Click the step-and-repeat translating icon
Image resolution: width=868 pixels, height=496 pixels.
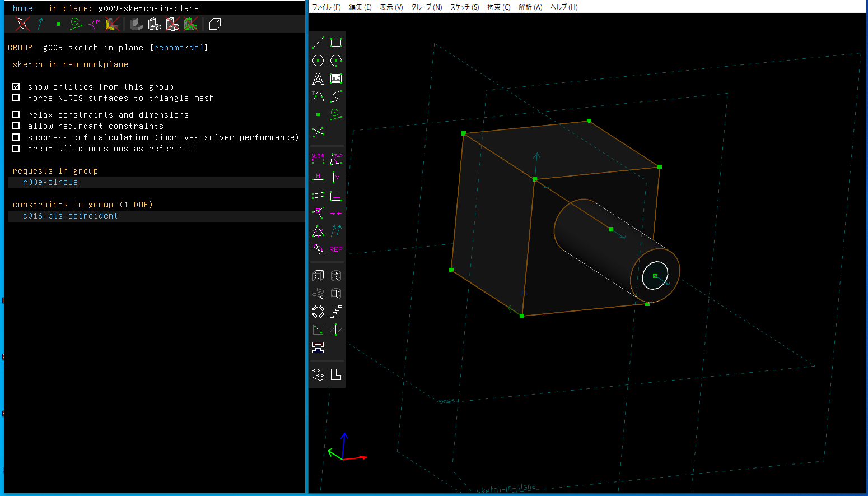[x=336, y=312]
